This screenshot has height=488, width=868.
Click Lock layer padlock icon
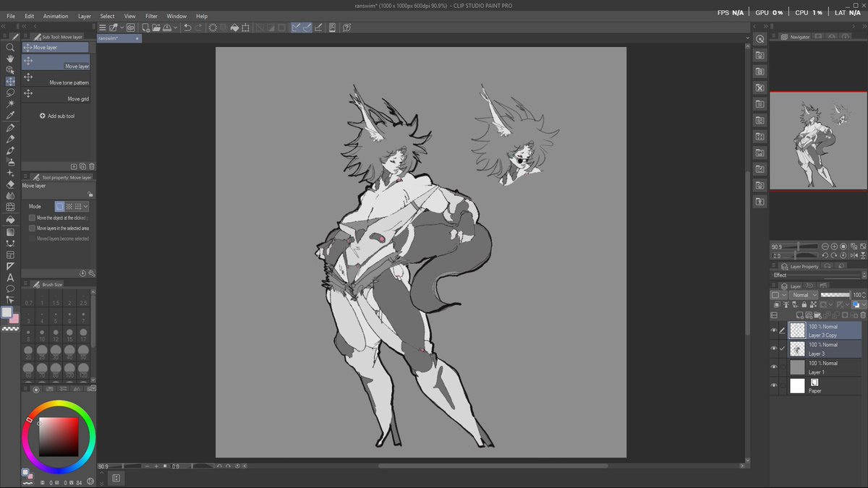click(804, 304)
